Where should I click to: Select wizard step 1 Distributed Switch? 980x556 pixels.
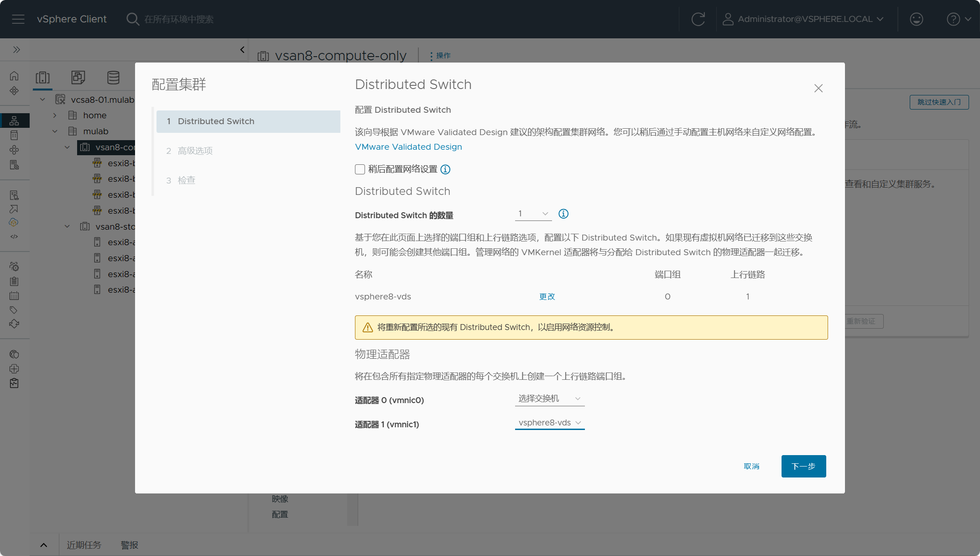[248, 121]
